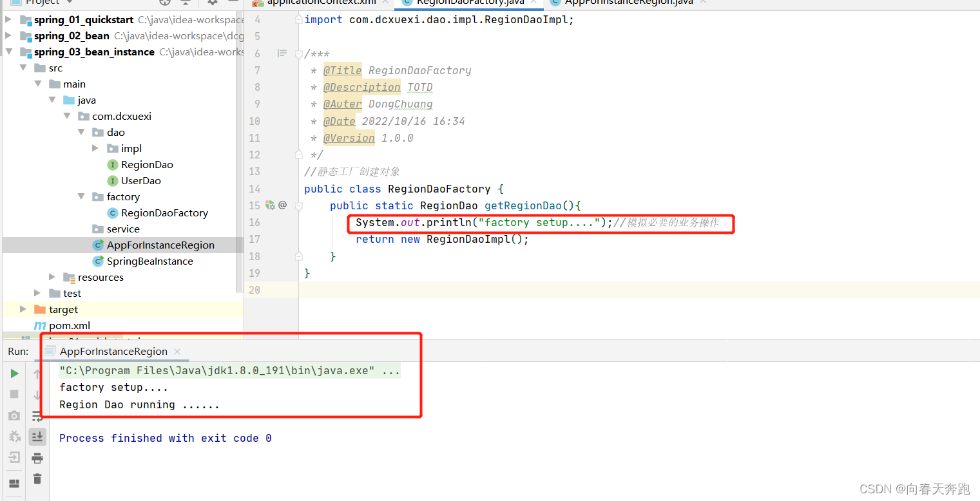Click the up arrow in the console toolbar

click(x=37, y=373)
